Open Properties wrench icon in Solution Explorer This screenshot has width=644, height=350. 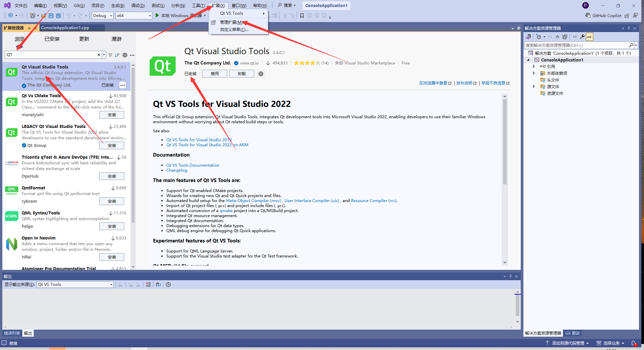click(x=582, y=37)
